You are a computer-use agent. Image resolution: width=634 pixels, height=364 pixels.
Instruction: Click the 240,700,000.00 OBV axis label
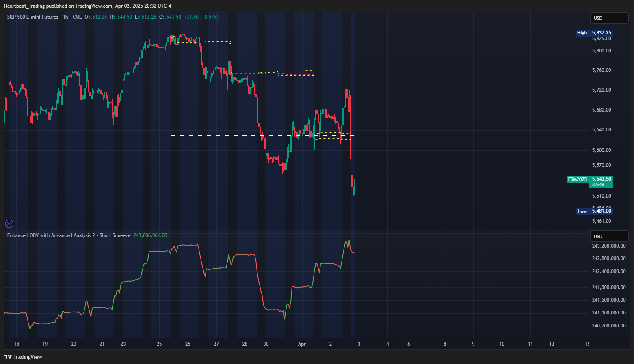pos(609,326)
